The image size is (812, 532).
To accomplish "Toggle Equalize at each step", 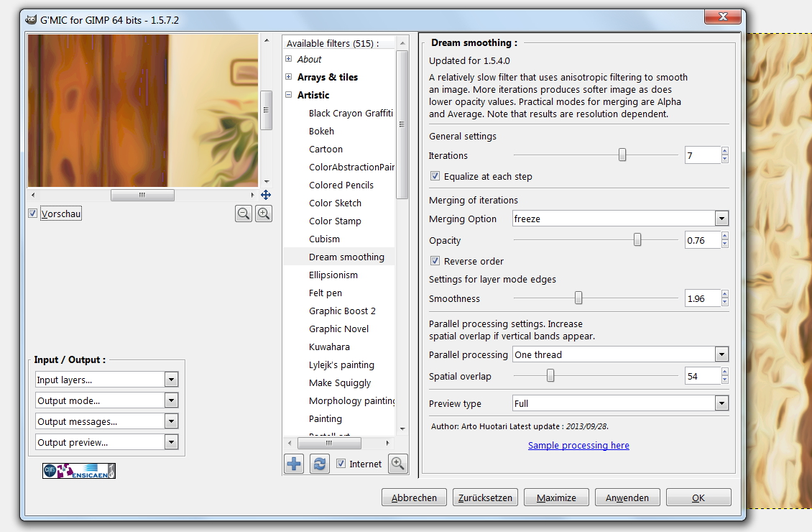I will pyautogui.click(x=435, y=176).
